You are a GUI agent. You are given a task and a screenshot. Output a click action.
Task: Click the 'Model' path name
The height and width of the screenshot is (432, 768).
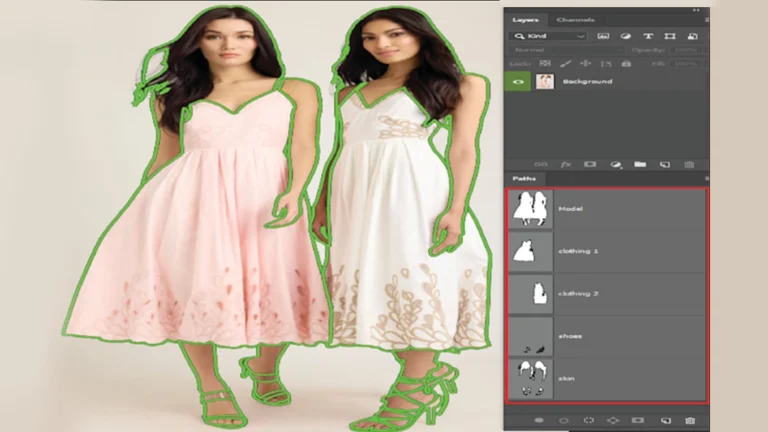click(571, 209)
